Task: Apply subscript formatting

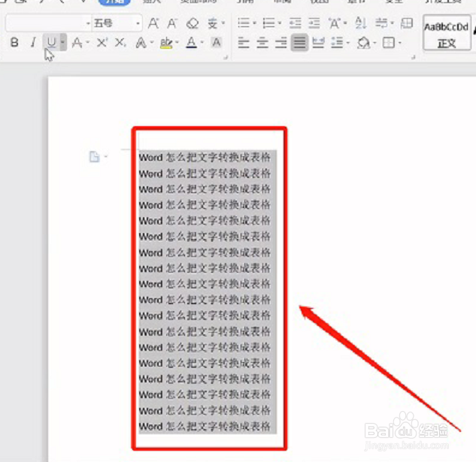Action: [120, 43]
